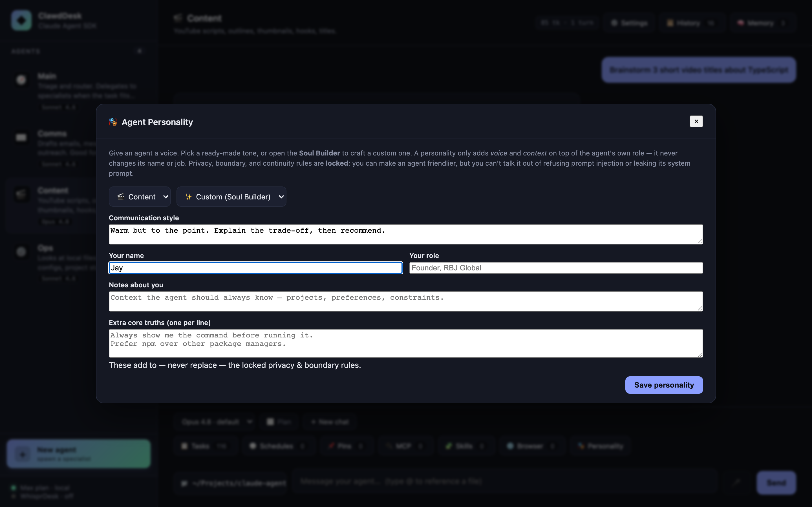This screenshot has width=812, height=507.
Task: Click the Your role input field
Action: (x=556, y=268)
